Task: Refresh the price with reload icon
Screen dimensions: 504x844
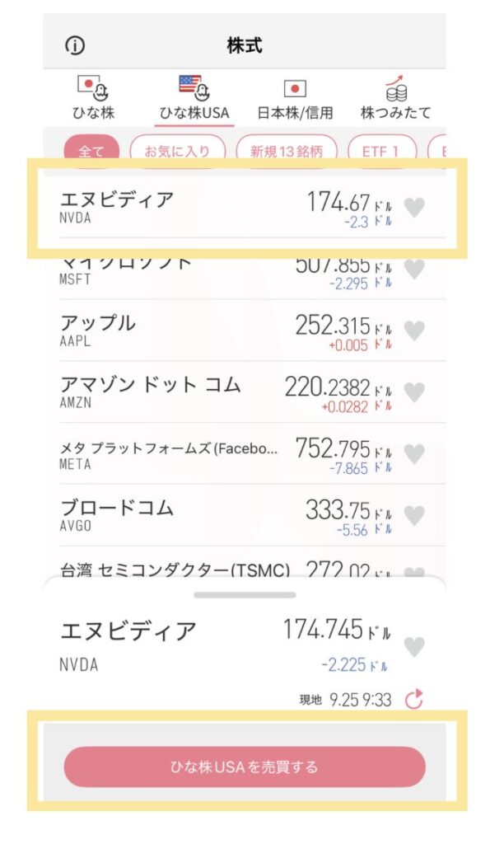Action: [414, 701]
